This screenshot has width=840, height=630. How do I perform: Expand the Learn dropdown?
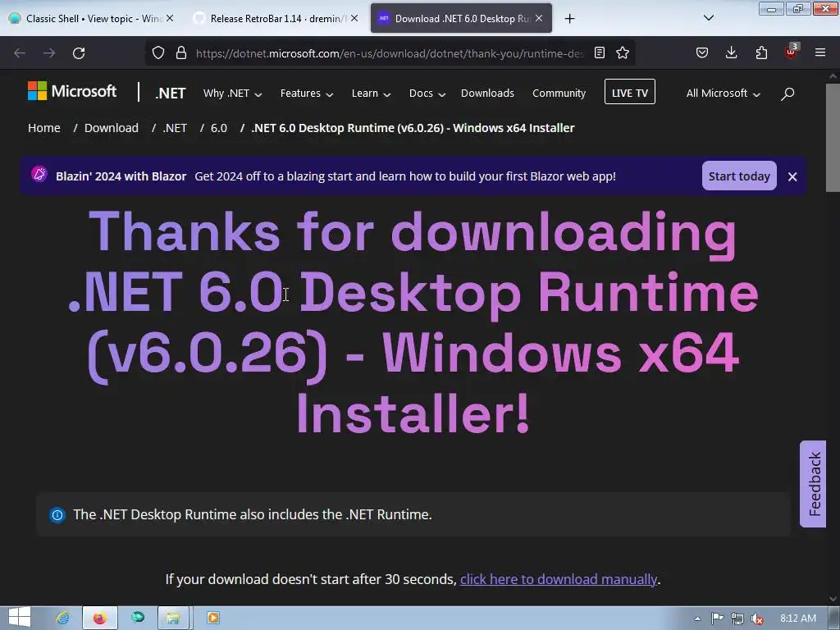371,94
